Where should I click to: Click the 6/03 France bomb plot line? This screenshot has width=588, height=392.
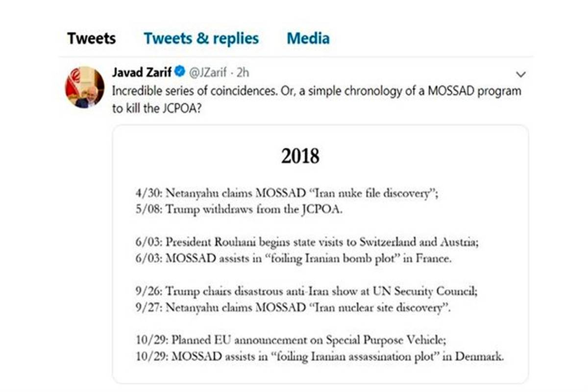pyautogui.click(x=294, y=259)
